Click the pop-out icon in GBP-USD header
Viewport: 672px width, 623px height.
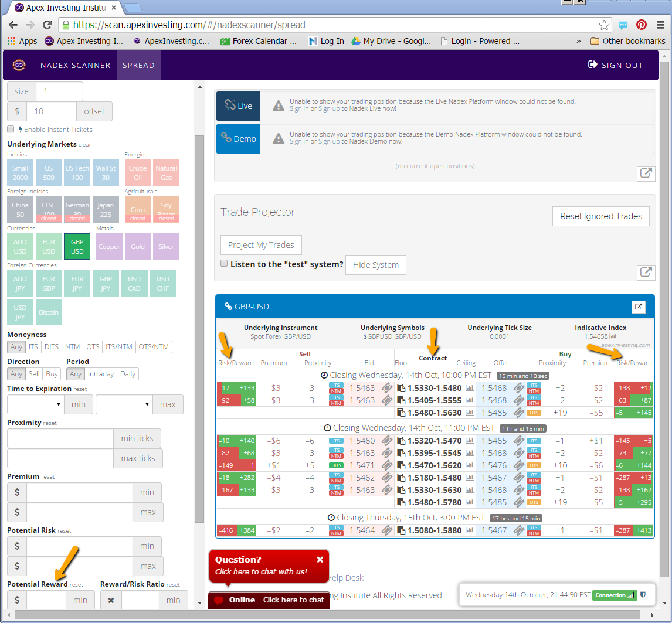coord(638,307)
